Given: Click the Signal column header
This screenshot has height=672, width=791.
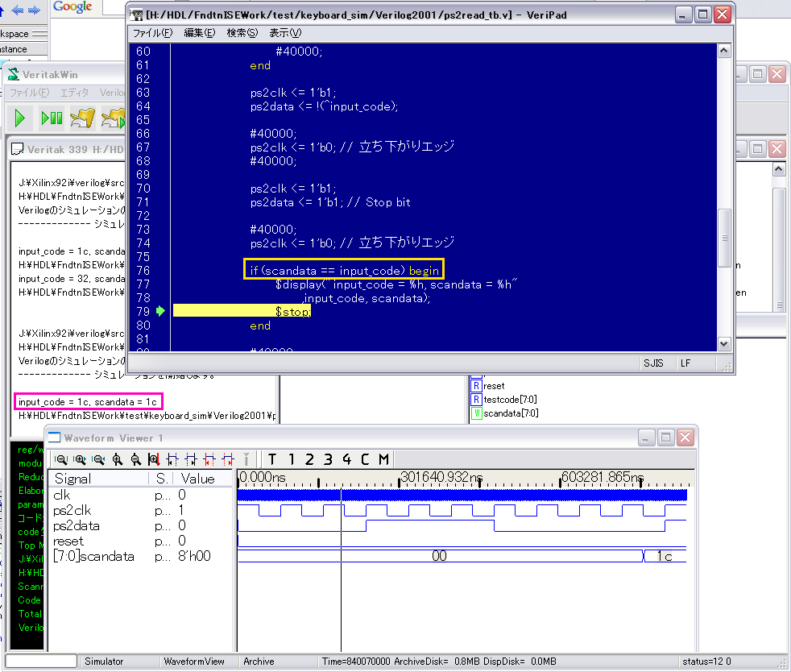Looking at the screenshot, I should pos(99,479).
